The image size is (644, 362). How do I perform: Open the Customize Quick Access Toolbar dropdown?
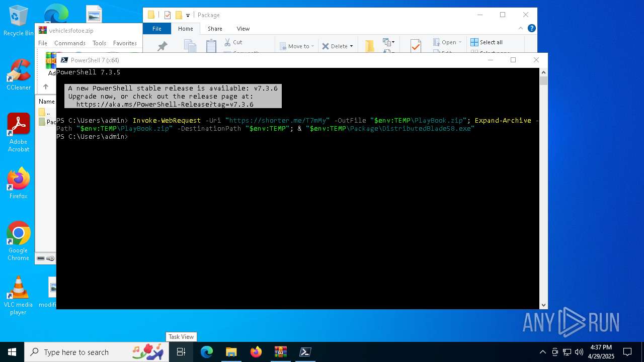click(x=188, y=15)
